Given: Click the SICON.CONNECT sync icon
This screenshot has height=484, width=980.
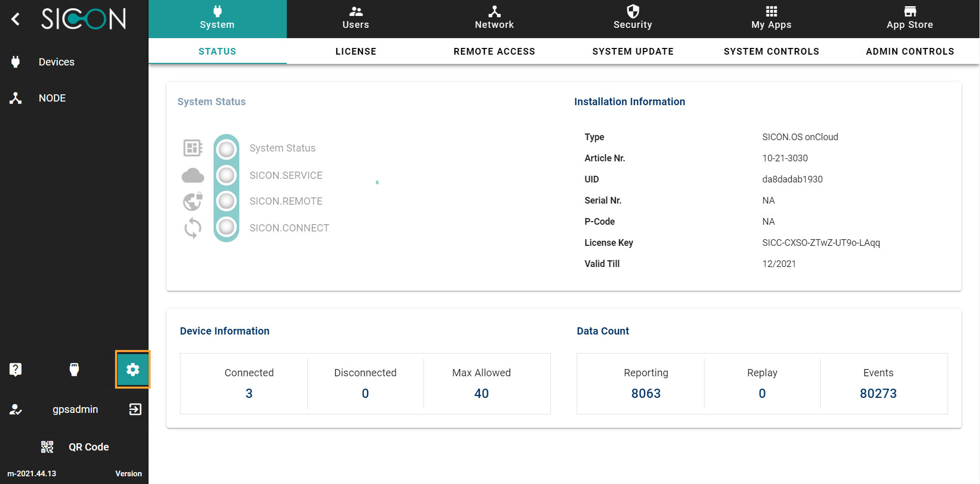Looking at the screenshot, I should click(192, 228).
